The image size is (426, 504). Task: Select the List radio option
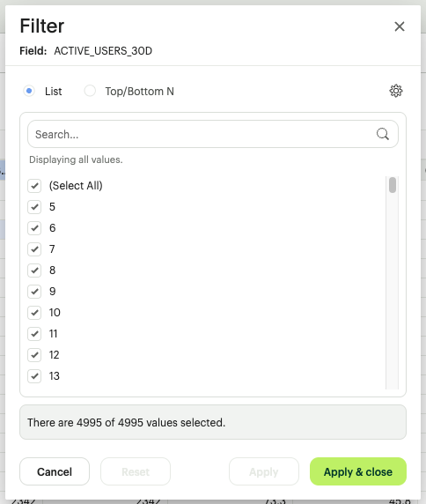(29, 91)
